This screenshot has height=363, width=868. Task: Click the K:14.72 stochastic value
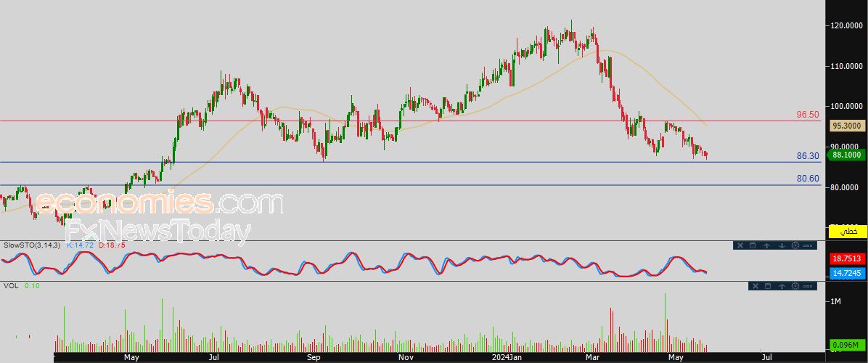click(80, 245)
